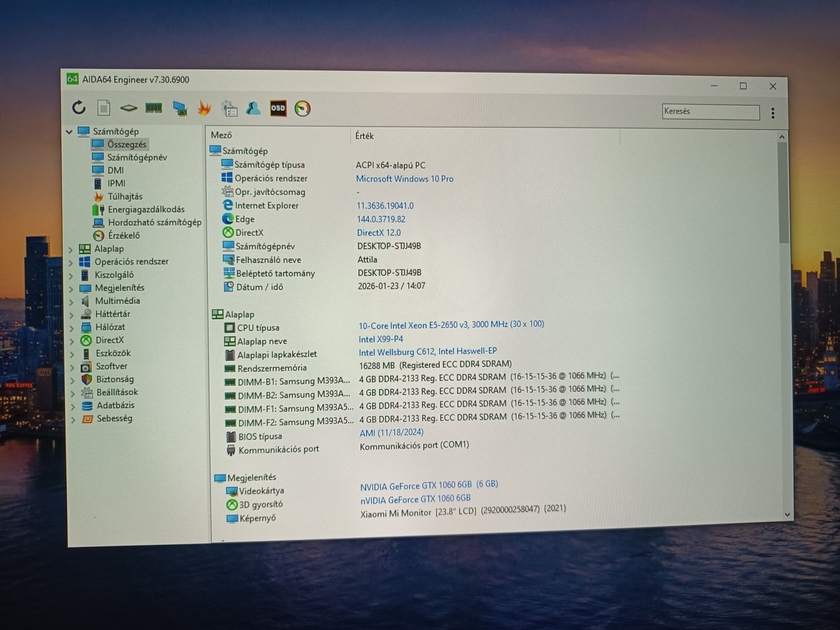Select the DIMM-F1 Samsung memory row
This screenshot has height=630, width=840.
pos(422,406)
